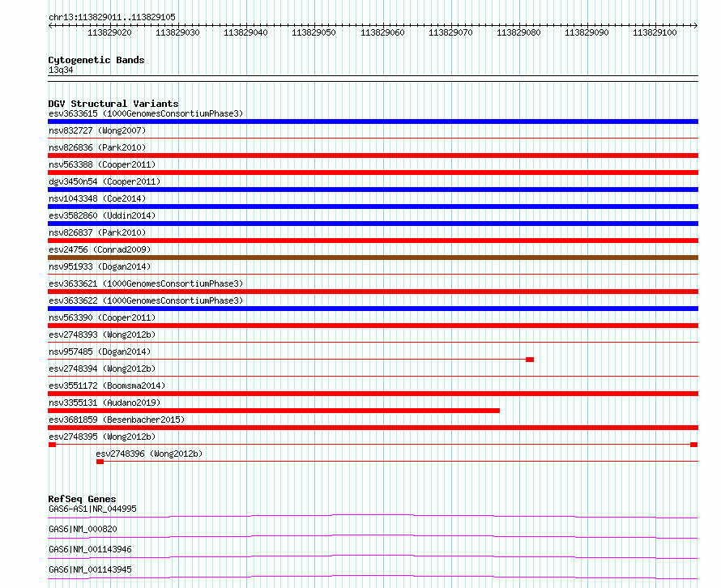Click ruler position 113829080
This screenshot has height=588, width=721.
[518, 32]
